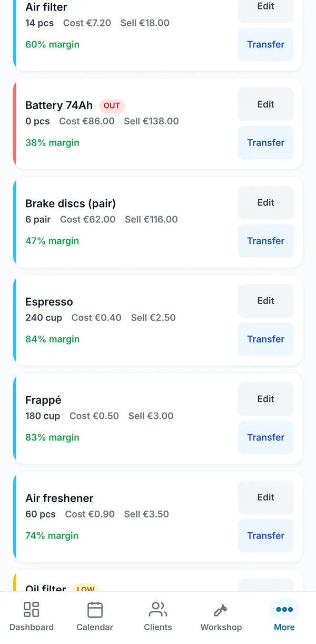Open the Dashboard grid icon
This screenshot has width=316, height=644.
[x=32, y=610]
